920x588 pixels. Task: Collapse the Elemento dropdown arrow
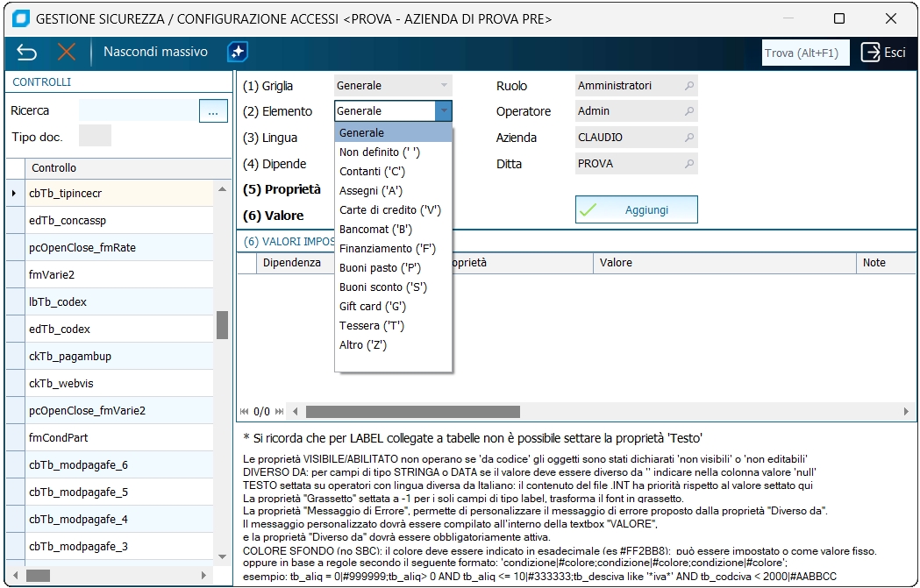pyautogui.click(x=444, y=110)
